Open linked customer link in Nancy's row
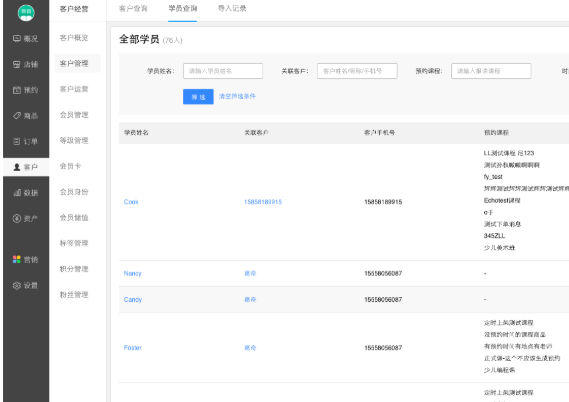This screenshot has height=402, width=569. [x=250, y=273]
